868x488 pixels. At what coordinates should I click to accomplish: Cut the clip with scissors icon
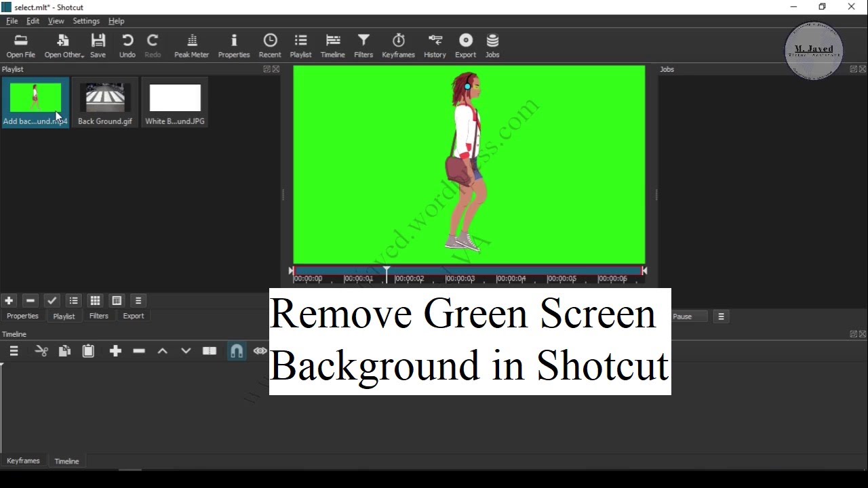tap(41, 351)
